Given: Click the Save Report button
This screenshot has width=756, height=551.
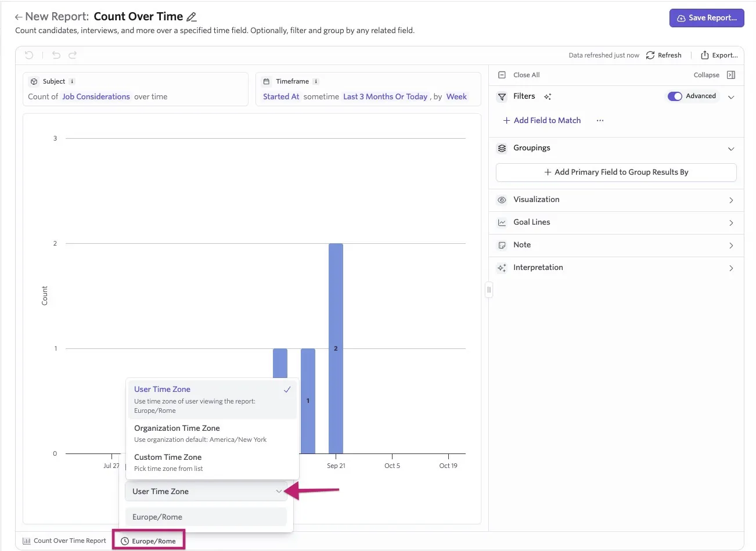Looking at the screenshot, I should [x=707, y=18].
